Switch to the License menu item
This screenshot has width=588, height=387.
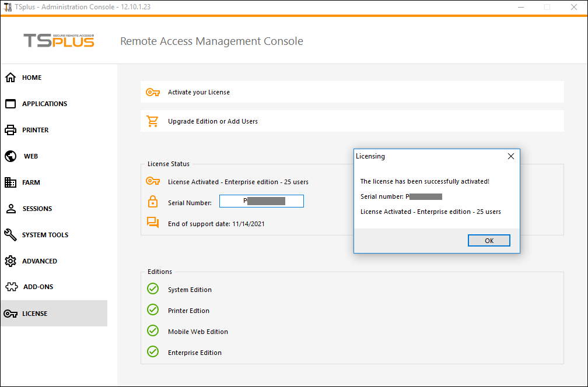pyautogui.click(x=35, y=314)
